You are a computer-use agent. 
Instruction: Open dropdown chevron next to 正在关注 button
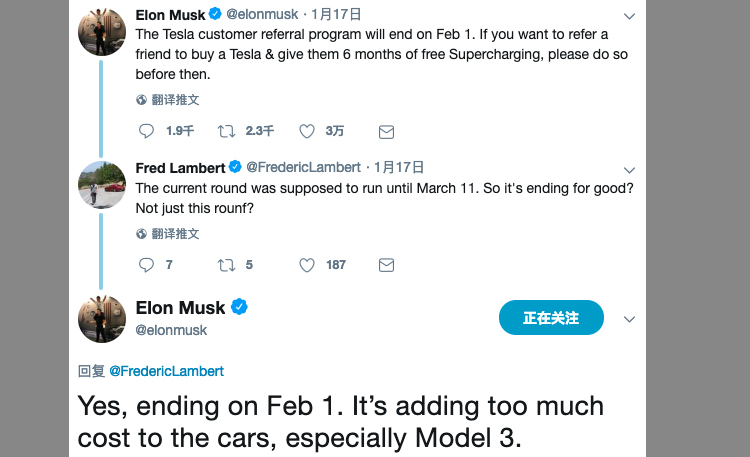point(629,319)
